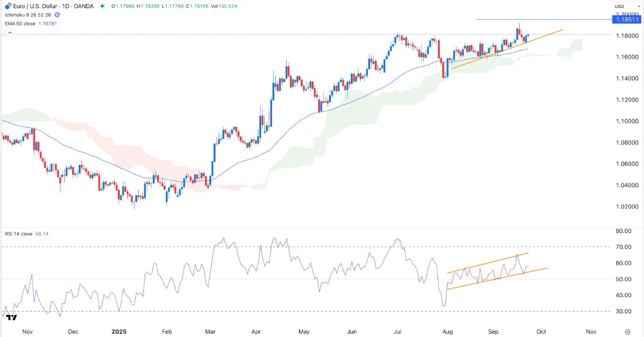Click the 1D timeframe label in chart legend
This screenshot has height=337, width=644.
(66, 6)
